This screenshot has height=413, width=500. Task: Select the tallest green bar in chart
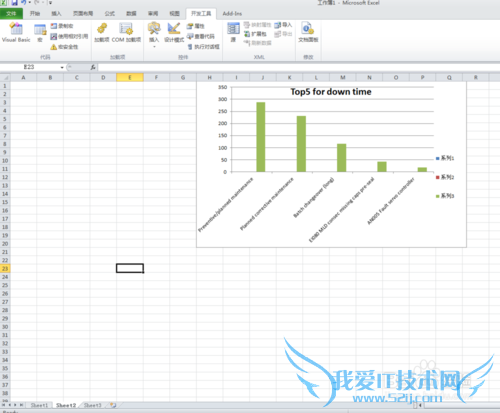261,137
